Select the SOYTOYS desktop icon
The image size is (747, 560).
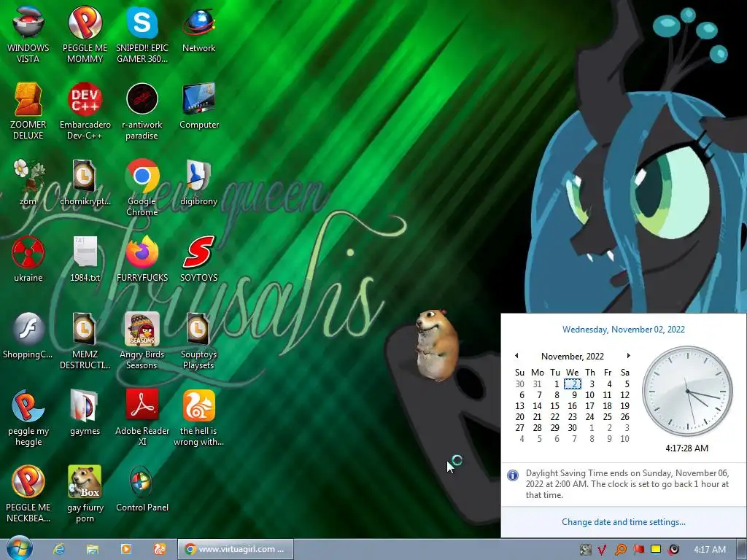(198, 259)
